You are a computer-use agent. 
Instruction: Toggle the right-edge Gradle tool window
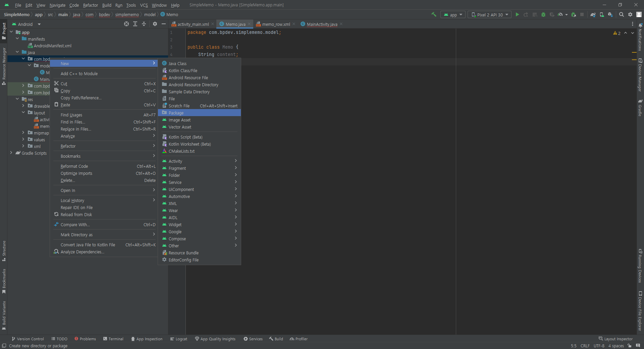tap(640, 108)
